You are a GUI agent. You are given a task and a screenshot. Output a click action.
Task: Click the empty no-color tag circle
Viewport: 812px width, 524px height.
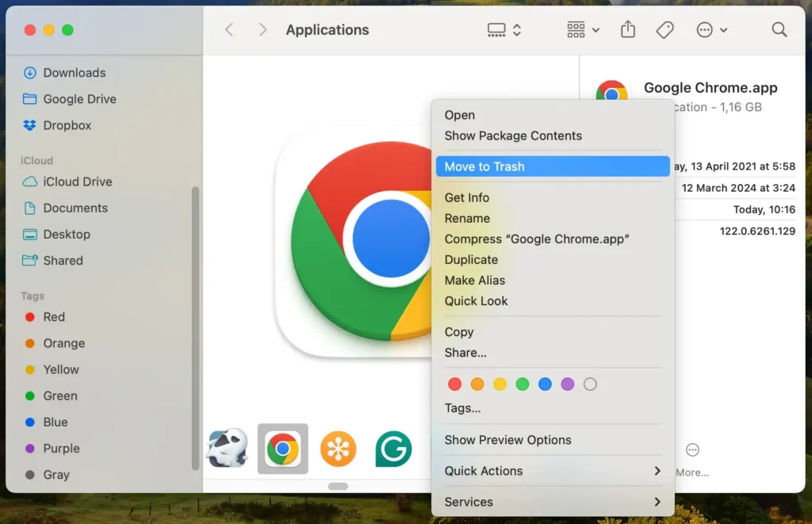[590, 384]
